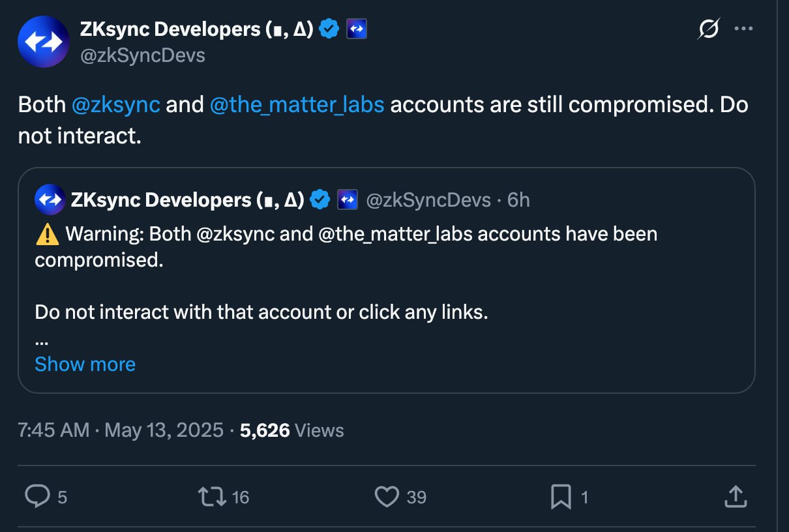Viewport: 789px width, 532px height.
Task: Open the @zksync mention link
Action: (x=115, y=104)
